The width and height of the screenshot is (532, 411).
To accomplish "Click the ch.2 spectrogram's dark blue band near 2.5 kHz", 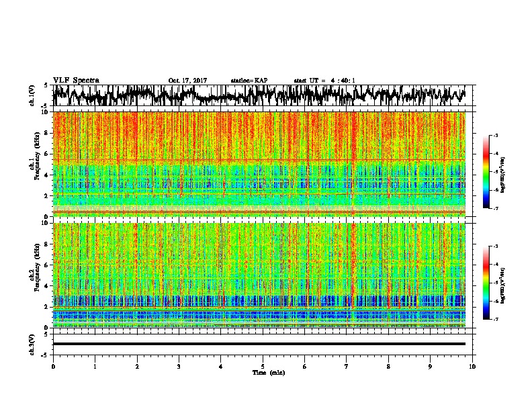I will coord(259,301).
